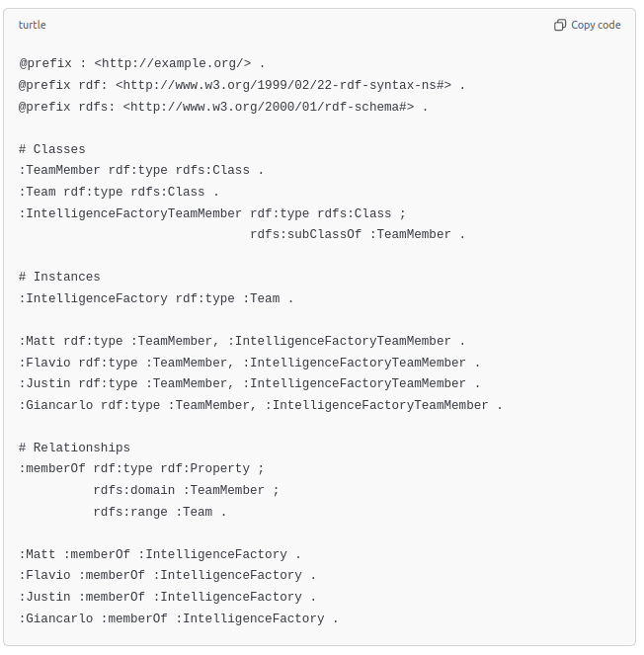Click the ":IntelligenceFactory rdf:type :Team" line
The height and width of the screenshot is (655, 644).
pyautogui.click(x=156, y=298)
